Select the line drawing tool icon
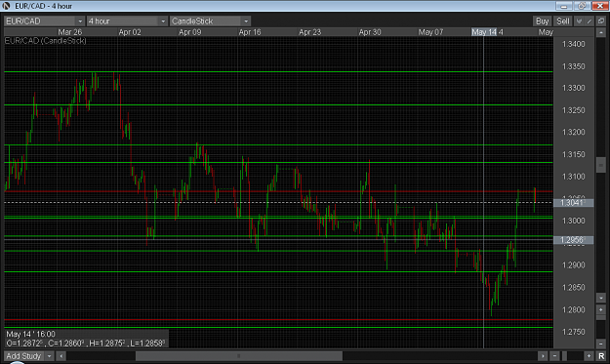Screen dimensions: 610x364 coord(590,21)
